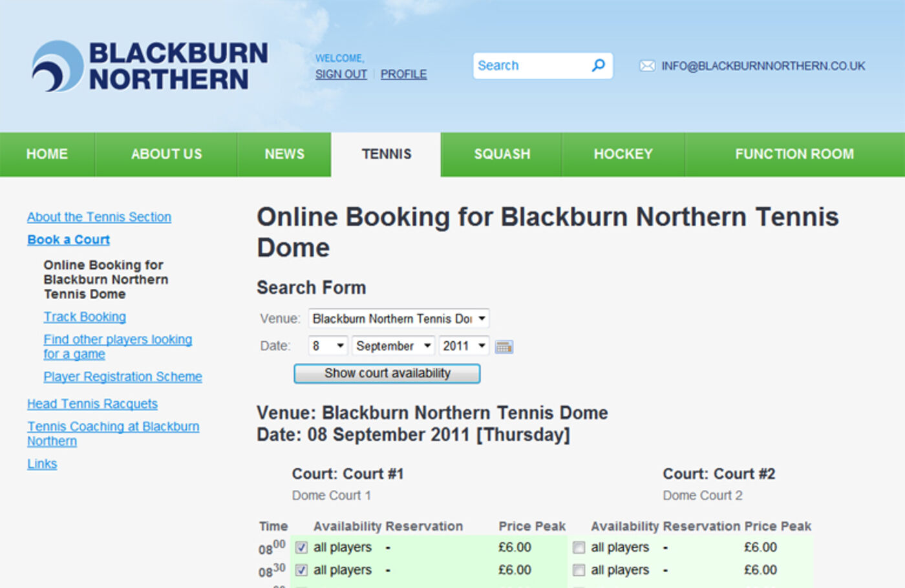
Task: Expand the September month dropdown
Action: (x=393, y=346)
